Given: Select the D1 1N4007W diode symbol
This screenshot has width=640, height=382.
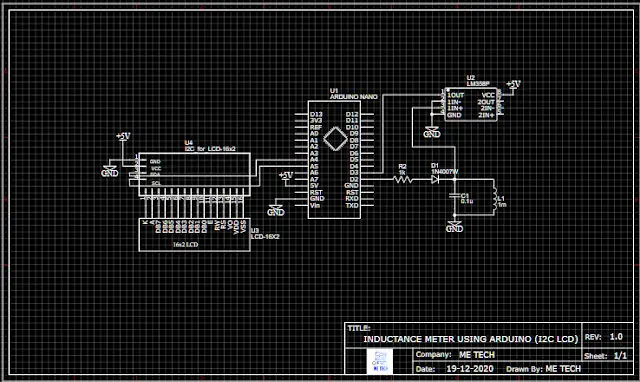Looking at the screenshot, I should click(436, 179).
